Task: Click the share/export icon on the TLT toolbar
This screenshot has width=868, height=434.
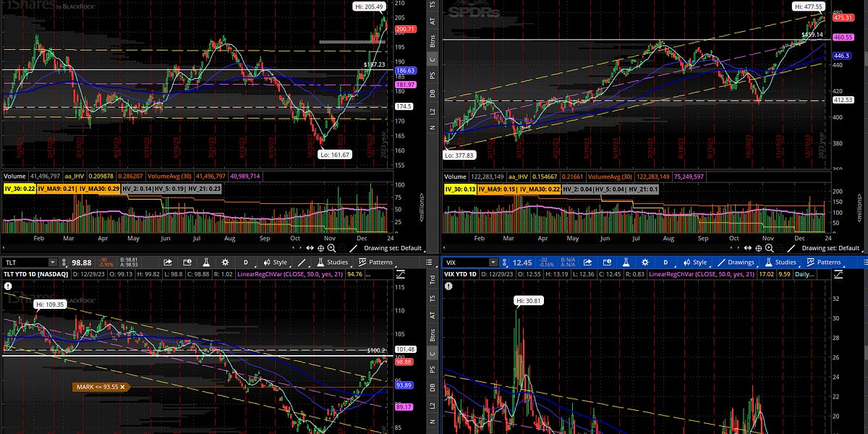Action: [168, 262]
